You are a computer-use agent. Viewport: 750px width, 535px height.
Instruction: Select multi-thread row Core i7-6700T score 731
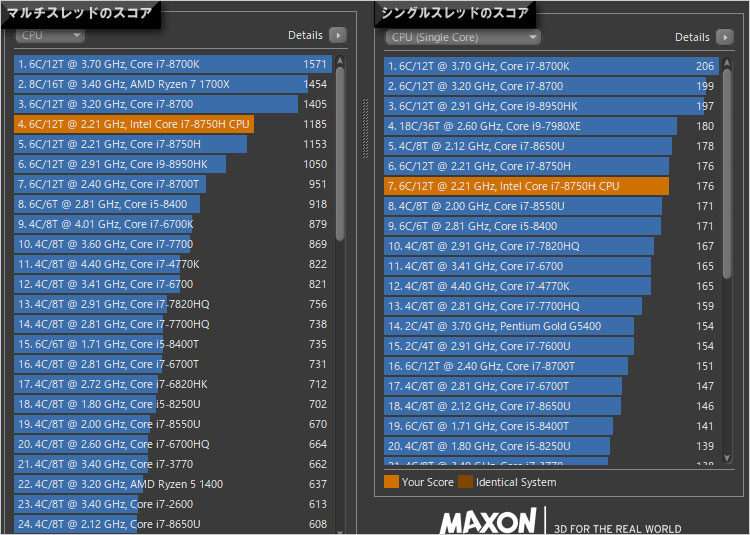173,364
